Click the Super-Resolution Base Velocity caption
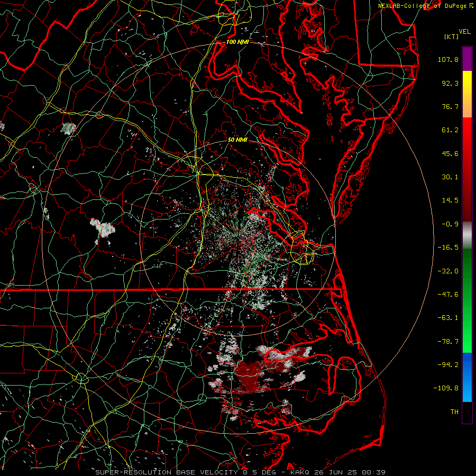Image resolution: width=476 pixels, height=476 pixels. 241,472
